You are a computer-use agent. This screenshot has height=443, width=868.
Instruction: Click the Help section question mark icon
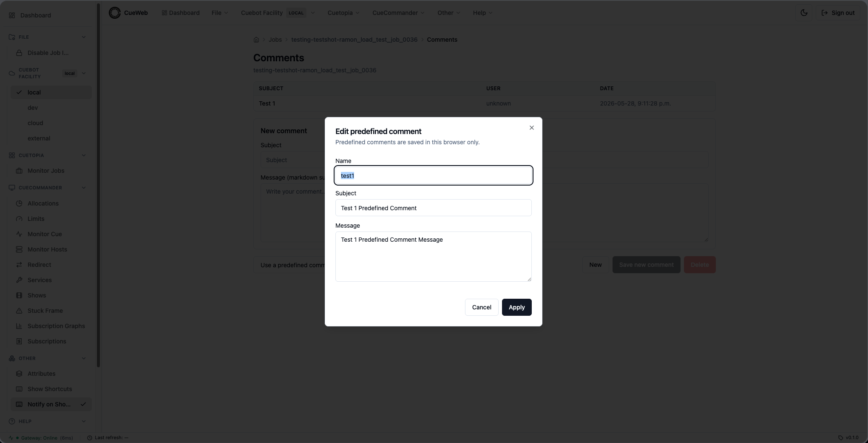[x=12, y=421]
